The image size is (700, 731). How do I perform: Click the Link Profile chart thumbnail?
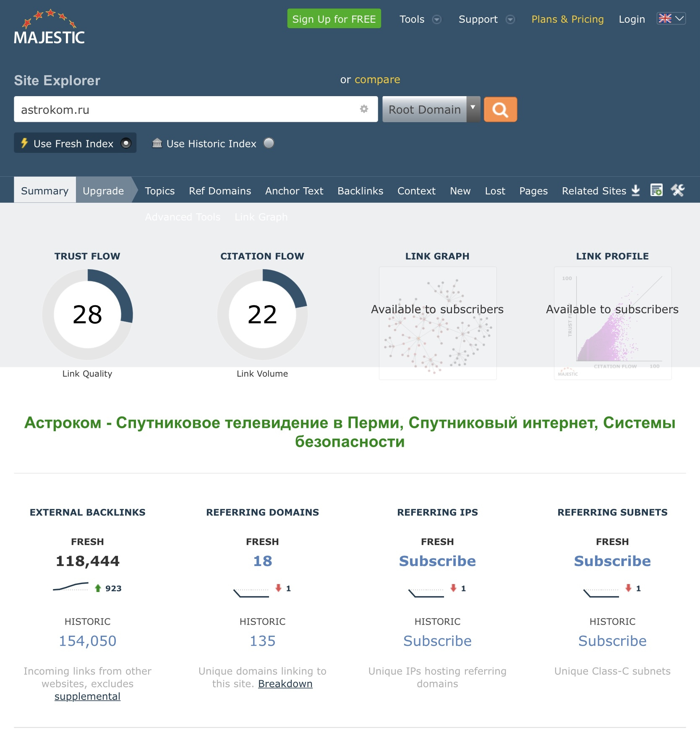coord(613,323)
